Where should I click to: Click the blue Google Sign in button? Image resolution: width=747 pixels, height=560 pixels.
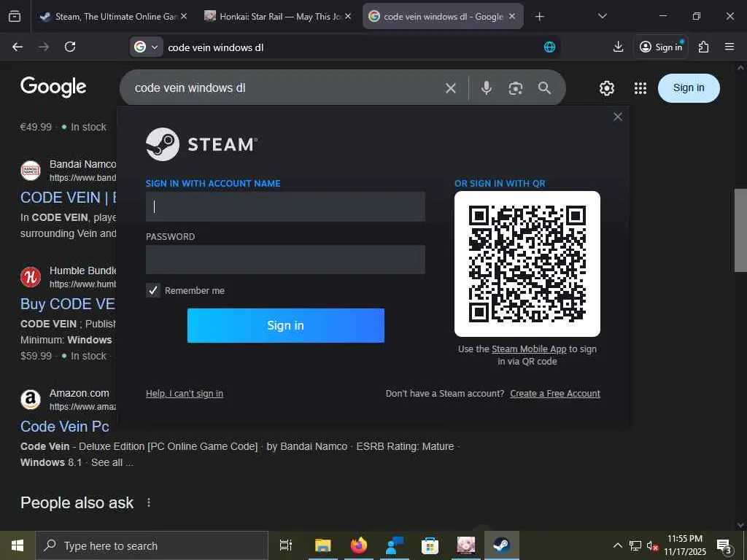point(689,88)
